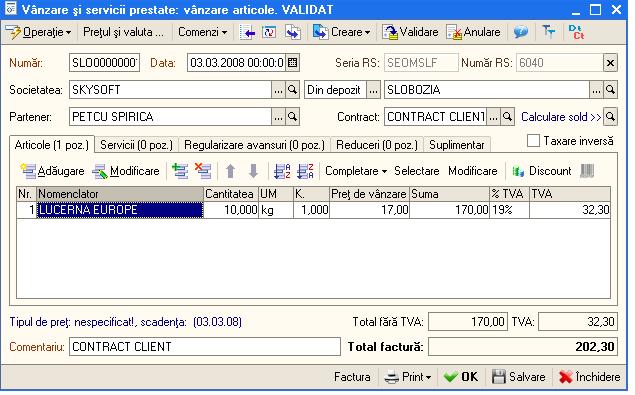The width and height of the screenshot is (635, 395).
Task: Click the Salvare button
Action: tap(518, 377)
